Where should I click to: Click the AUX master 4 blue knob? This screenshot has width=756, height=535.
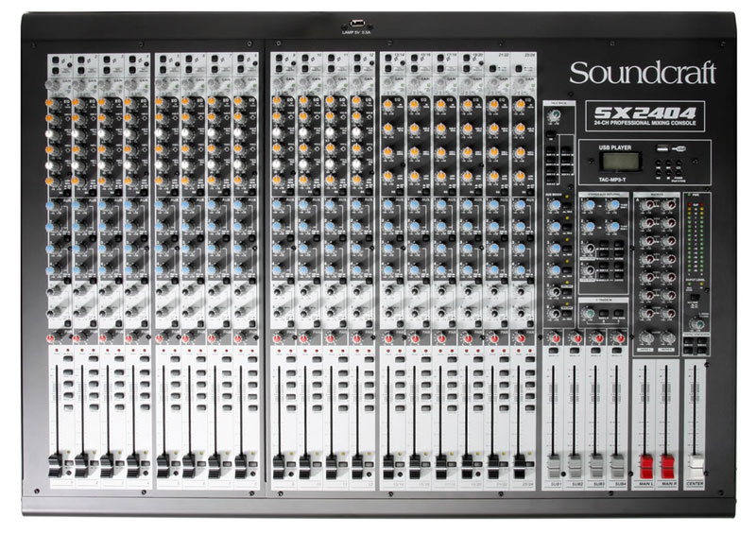coord(555,271)
